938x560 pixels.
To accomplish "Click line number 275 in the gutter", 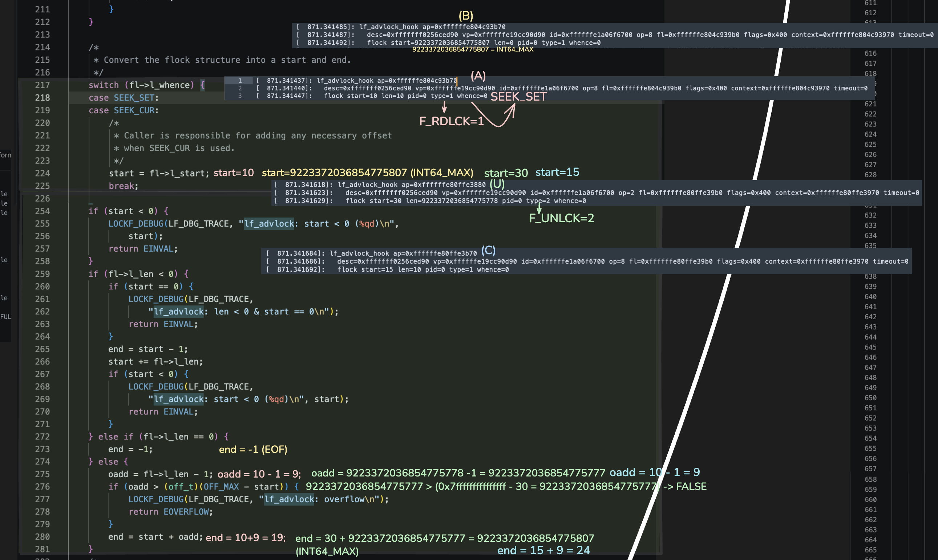I will (42, 474).
